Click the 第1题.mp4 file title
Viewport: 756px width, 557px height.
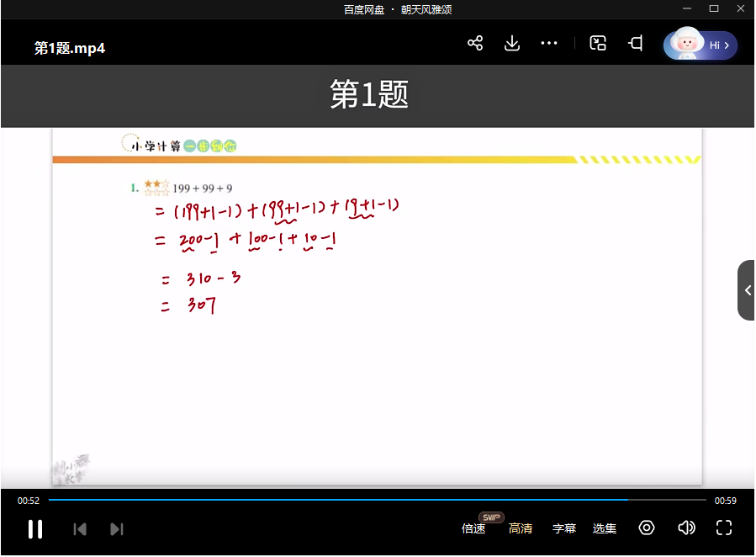pyautogui.click(x=70, y=48)
